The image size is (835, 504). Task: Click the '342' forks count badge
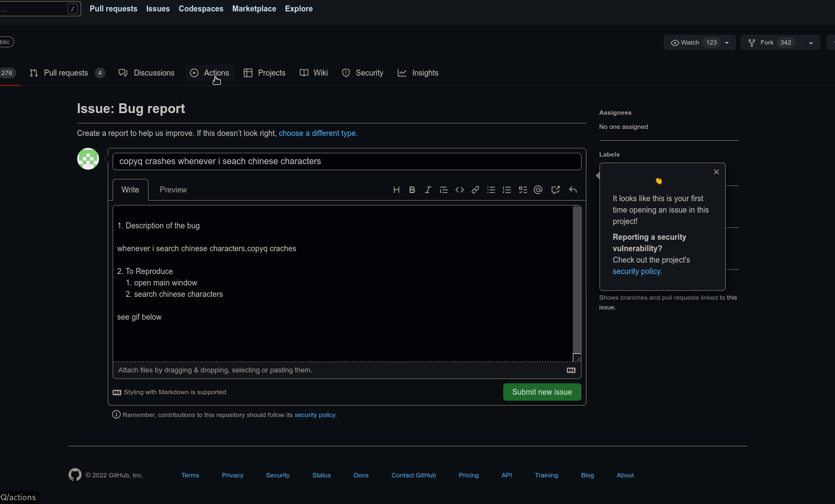785,42
